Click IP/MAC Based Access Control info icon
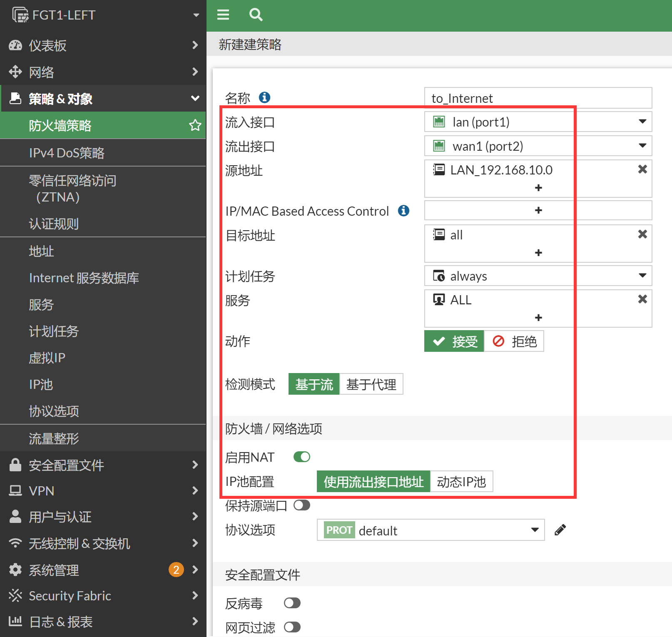The image size is (672, 637). point(403,211)
